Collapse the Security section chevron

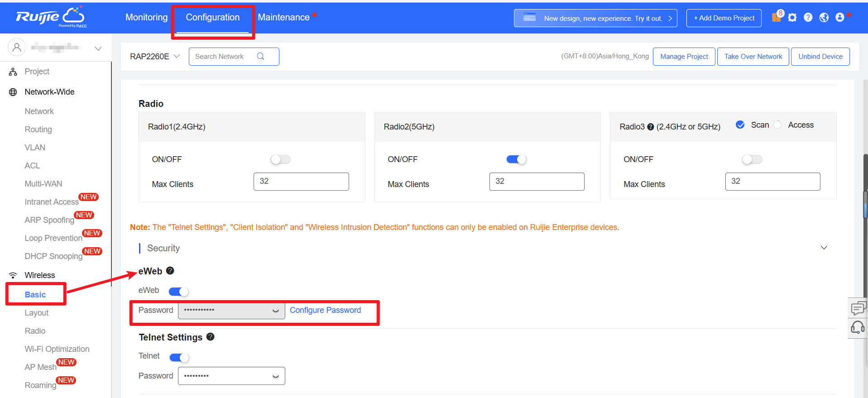point(824,248)
